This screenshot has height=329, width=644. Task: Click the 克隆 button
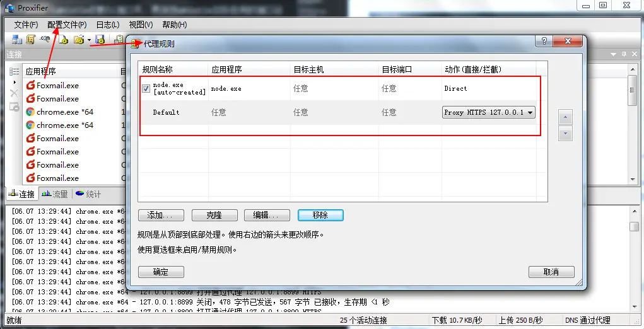click(x=214, y=215)
